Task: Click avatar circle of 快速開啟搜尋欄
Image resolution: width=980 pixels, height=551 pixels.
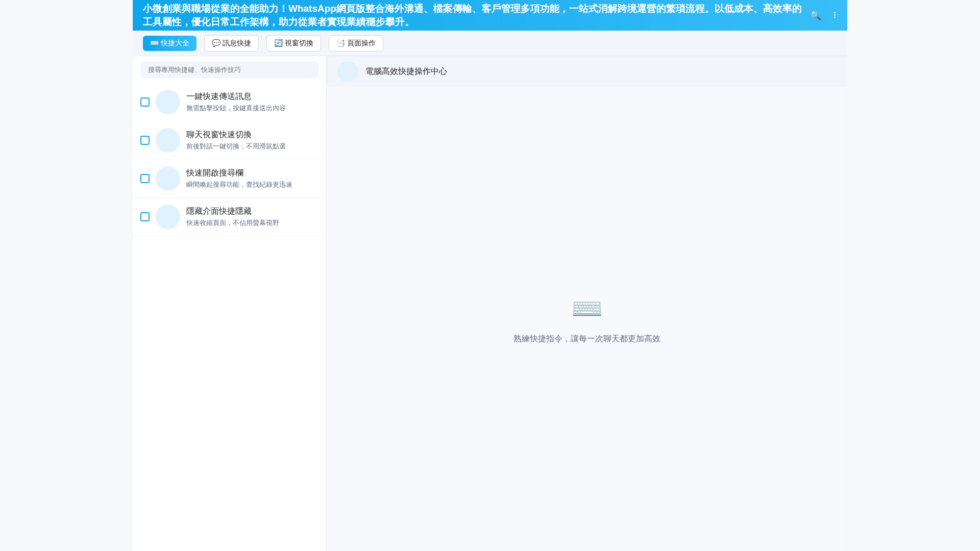Action: point(168,179)
